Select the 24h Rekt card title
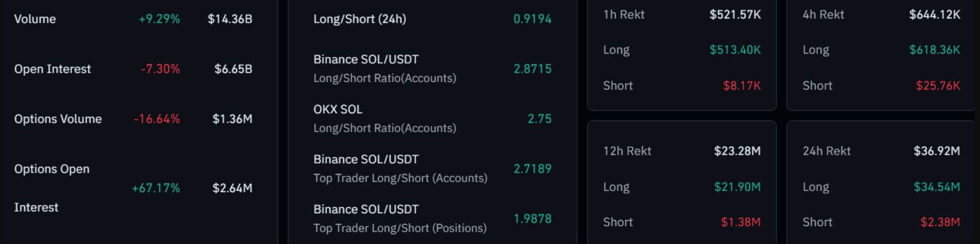The width and height of the screenshot is (980, 244). pos(826,151)
